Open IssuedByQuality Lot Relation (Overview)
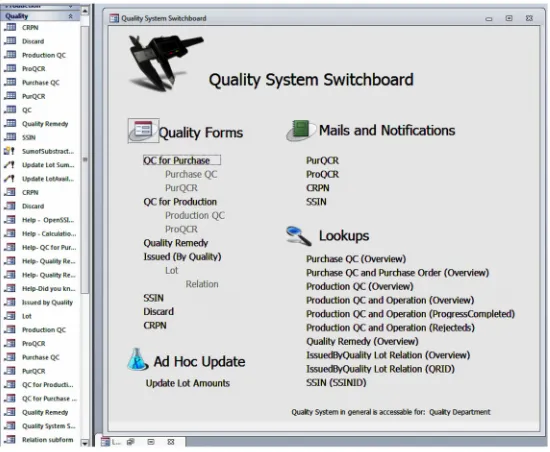 388,355
